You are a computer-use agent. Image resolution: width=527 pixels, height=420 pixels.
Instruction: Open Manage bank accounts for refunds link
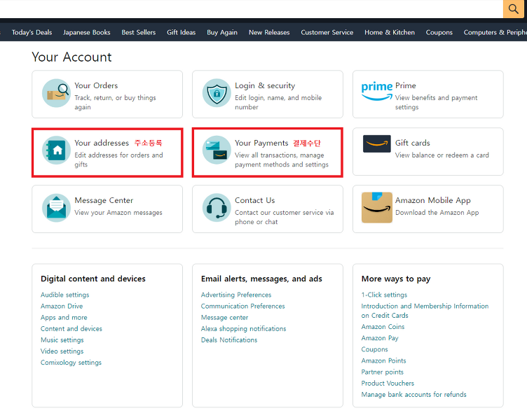[x=413, y=395]
